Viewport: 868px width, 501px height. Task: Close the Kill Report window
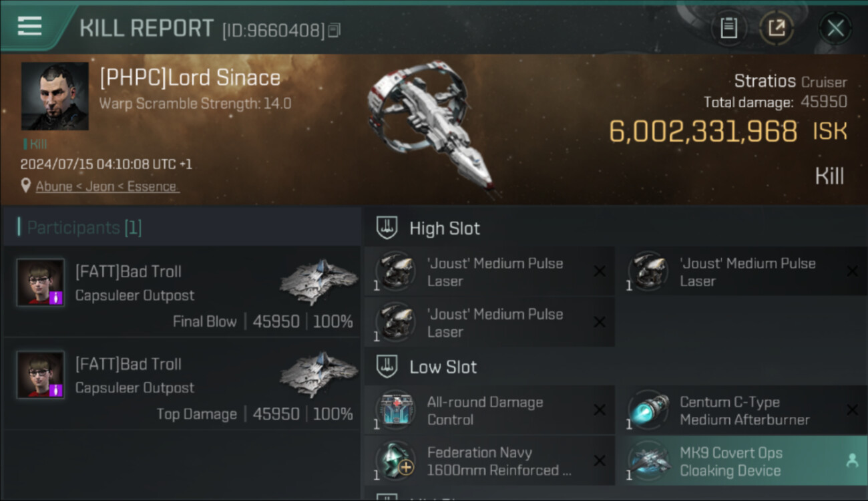pos(835,28)
